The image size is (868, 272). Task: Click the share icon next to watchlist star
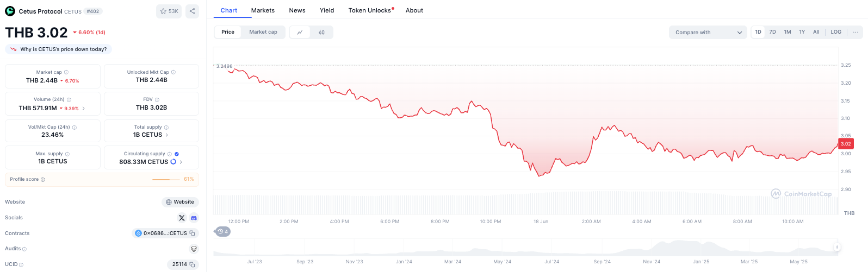(x=192, y=11)
